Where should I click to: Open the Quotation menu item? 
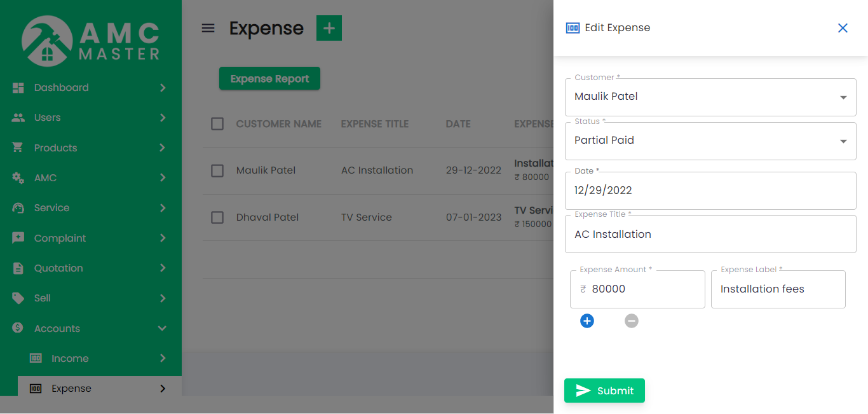58,268
